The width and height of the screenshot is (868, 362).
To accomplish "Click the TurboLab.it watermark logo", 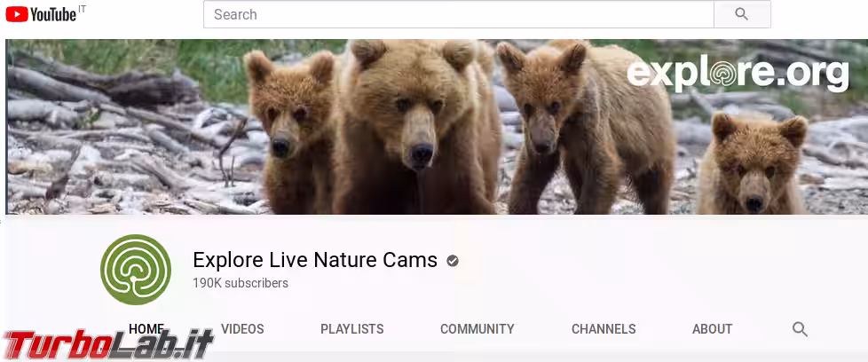I will [x=107, y=343].
